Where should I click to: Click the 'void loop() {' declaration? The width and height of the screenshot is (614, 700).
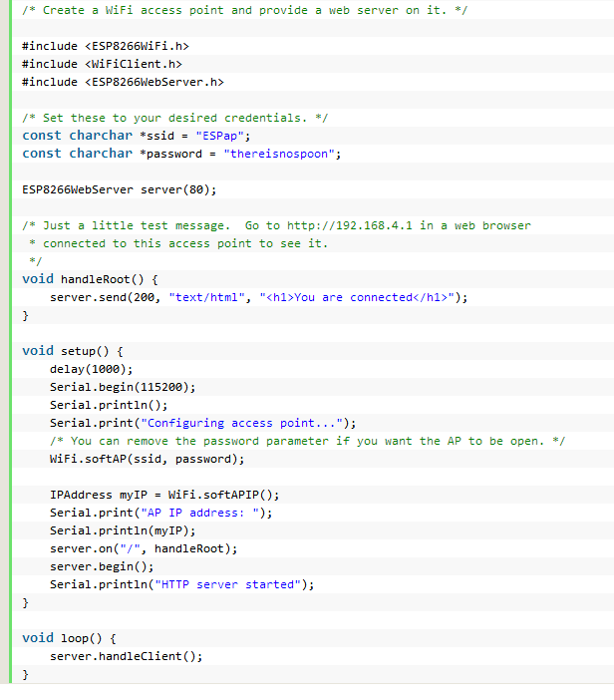coord(69,638)
